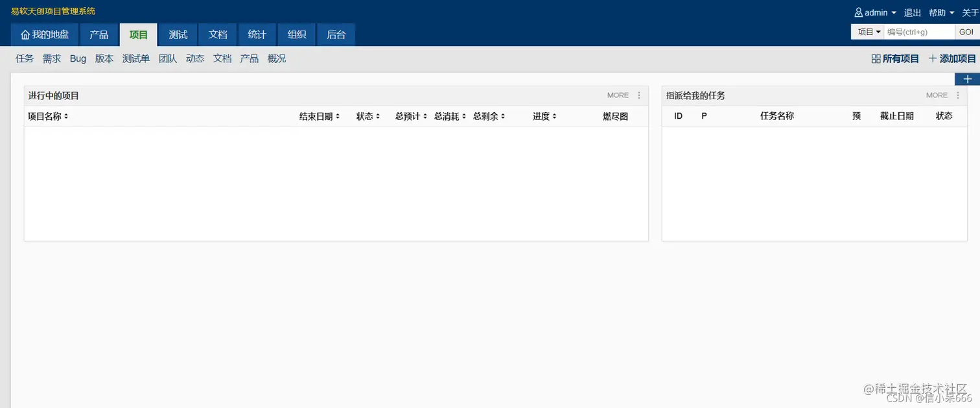Open the 后台 admin tab
Image resolution: width=980 pixels, height=408 pixels.
[336, 35]
